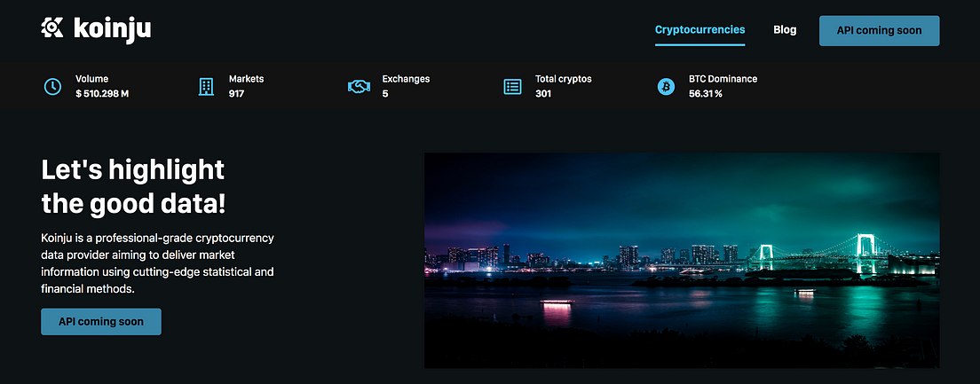The image size is (980, 384).
Task: Select the Total cryptos value 301
Action: click(x=543, y=94)
